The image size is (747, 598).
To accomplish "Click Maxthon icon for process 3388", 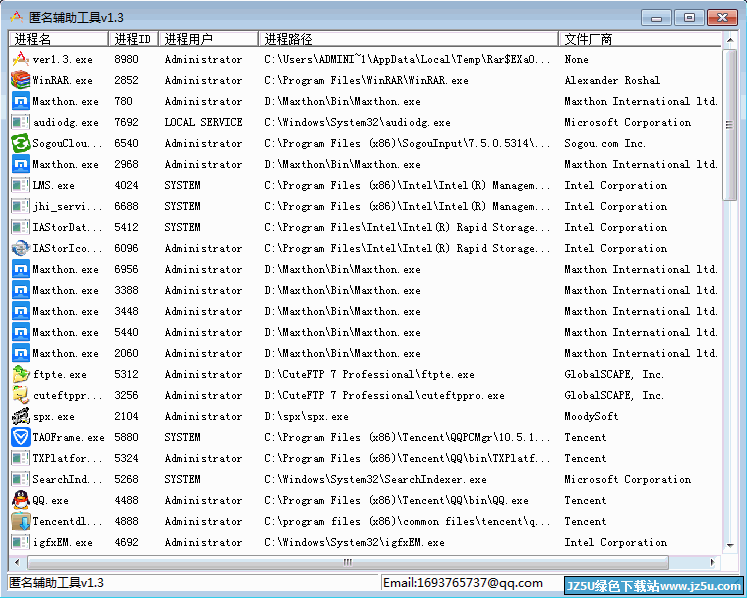I will click(20, 290).
